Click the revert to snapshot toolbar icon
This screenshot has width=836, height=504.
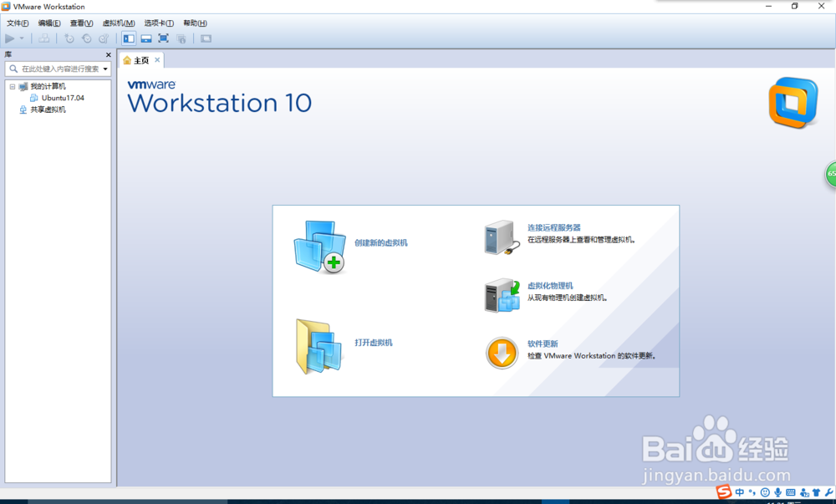86,38
